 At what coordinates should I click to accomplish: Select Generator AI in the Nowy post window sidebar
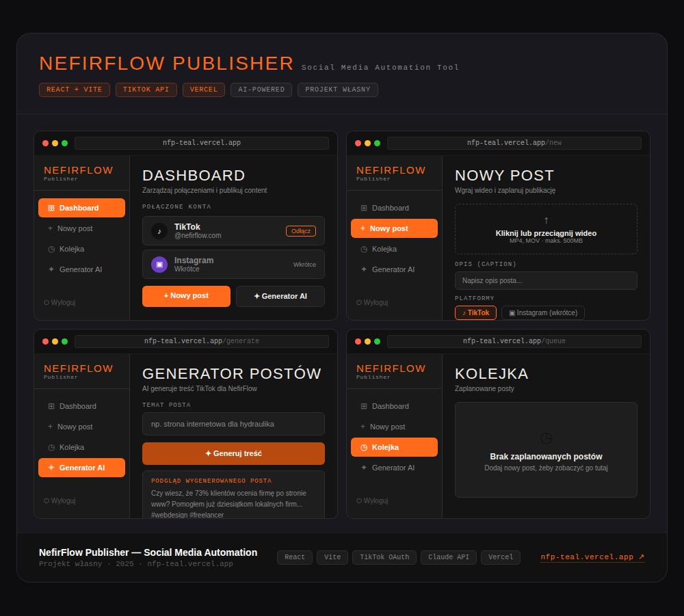[394, 269]
